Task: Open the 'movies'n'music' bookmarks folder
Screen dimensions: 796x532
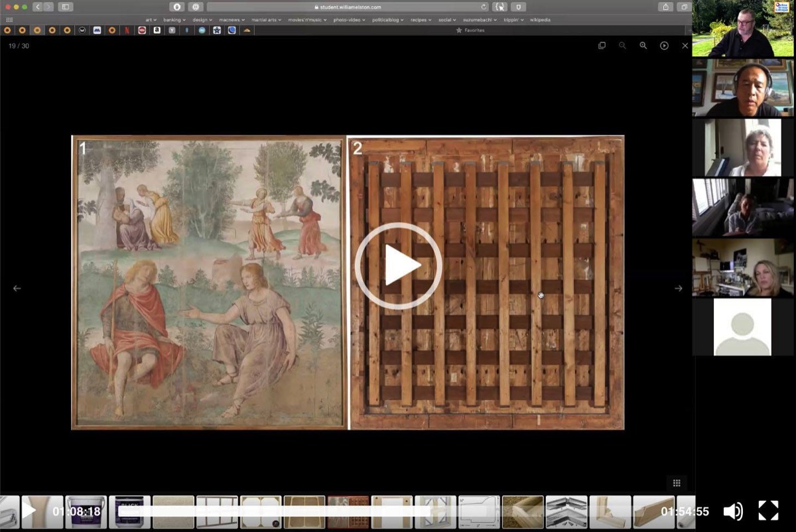Action: pos(308,20)
